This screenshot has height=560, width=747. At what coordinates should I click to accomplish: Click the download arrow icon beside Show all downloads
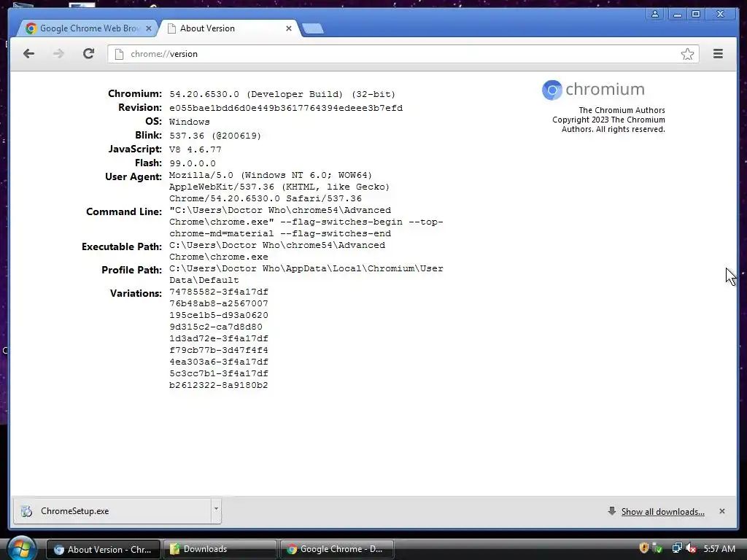[612, 511]
